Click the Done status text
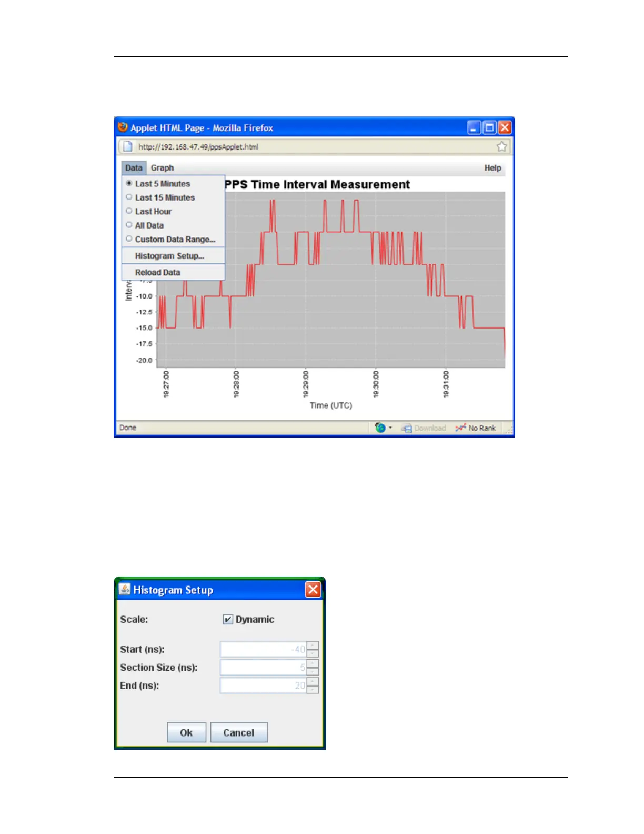Image resolution: width=644 pixels, height=834 pixels. (x=128, y=428)
